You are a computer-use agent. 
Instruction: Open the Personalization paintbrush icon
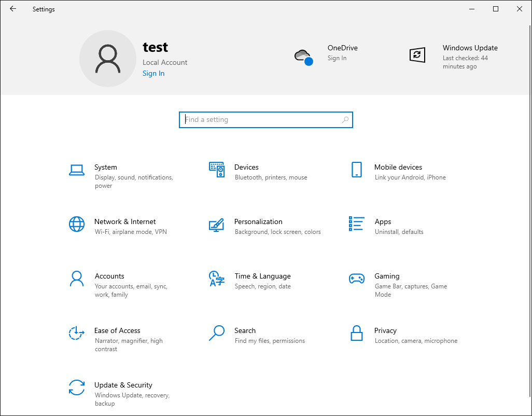coord(216,225)
